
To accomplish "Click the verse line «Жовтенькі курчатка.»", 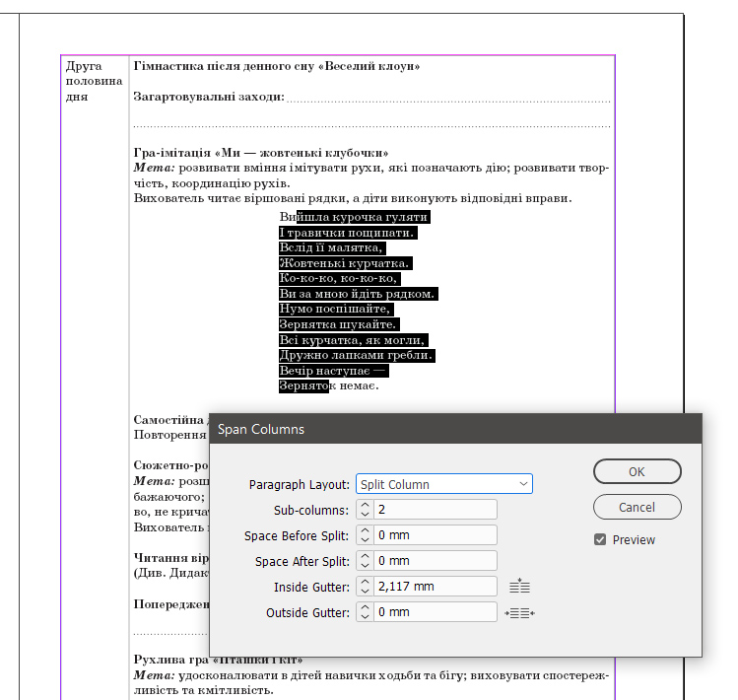I will (x=344, y=263).
